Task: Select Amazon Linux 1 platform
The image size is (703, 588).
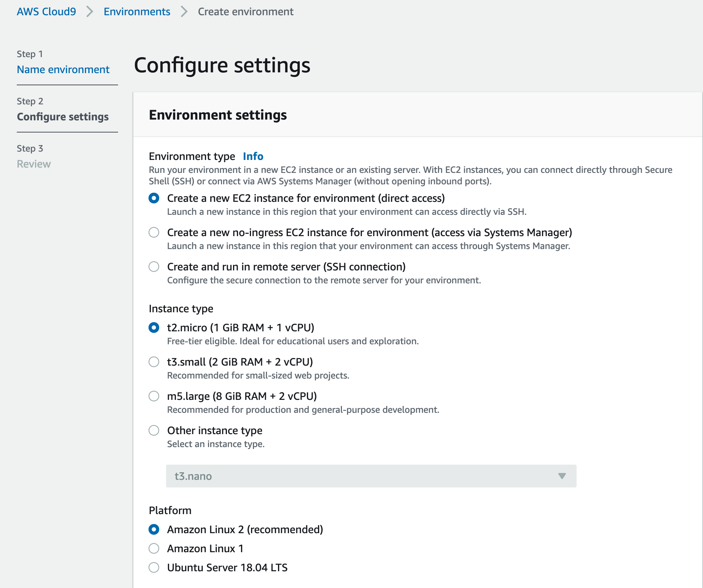Action: coord(154,548)
